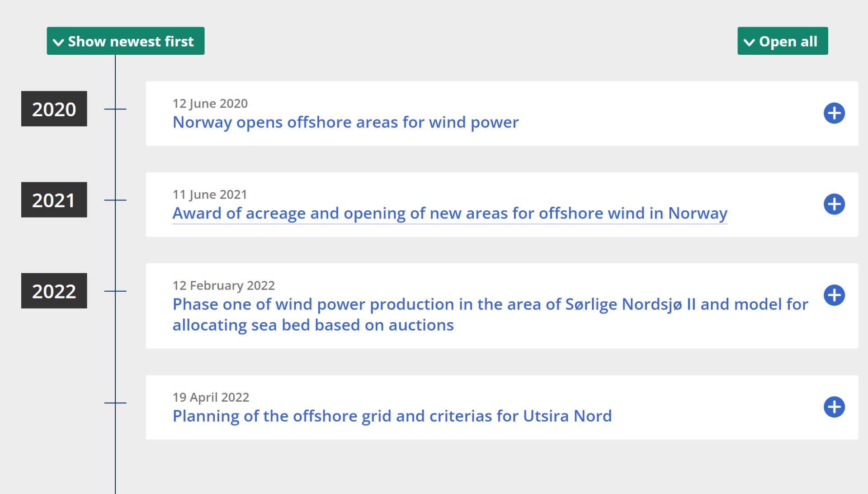Screen dimensions: 868x494
Task: Click the 11 June 2021 date text
Action: coord(209,195)
